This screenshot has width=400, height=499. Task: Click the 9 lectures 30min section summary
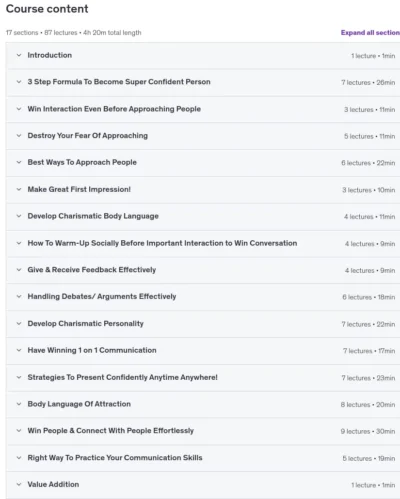pyautogui.click(x=368, y=431)
